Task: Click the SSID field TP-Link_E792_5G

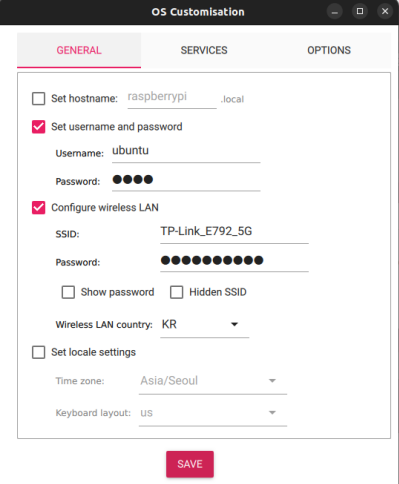Action: click(234, 232)
